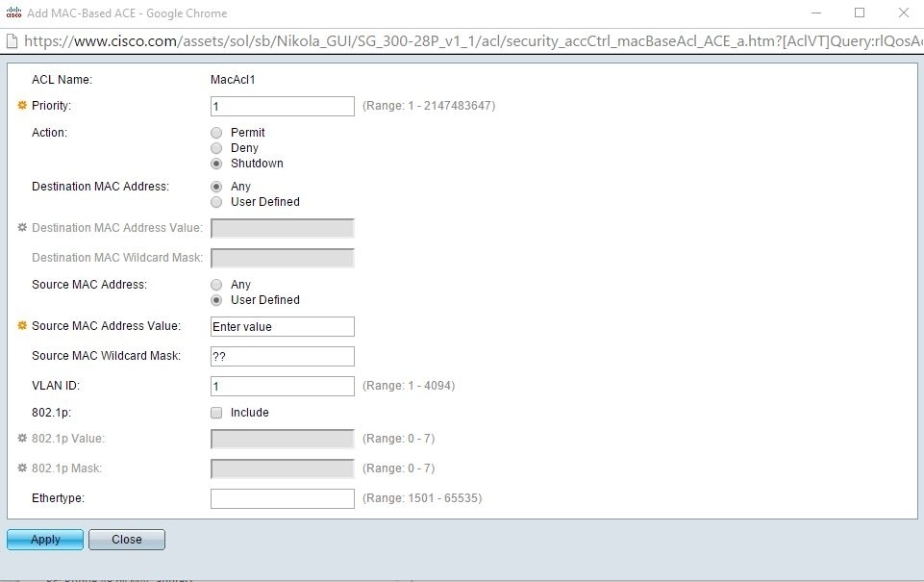Click the asterisk beside Destination MAC Address Value

click(21, 227)
